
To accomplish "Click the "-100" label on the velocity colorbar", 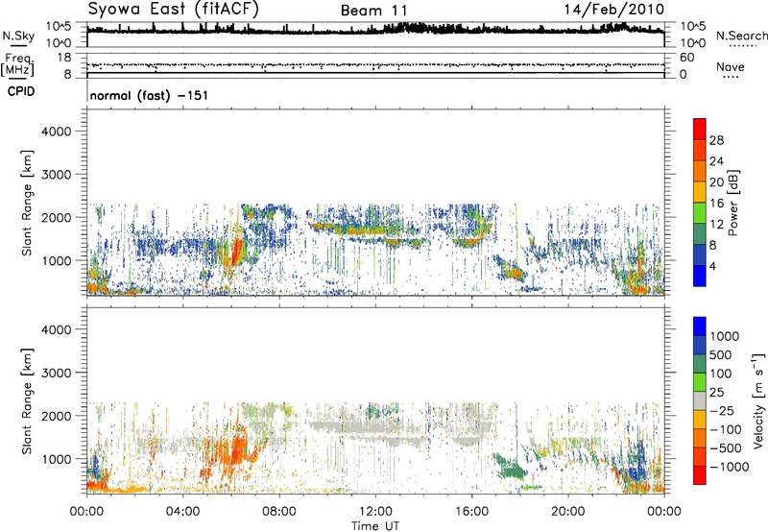I will tap(725, 429).
